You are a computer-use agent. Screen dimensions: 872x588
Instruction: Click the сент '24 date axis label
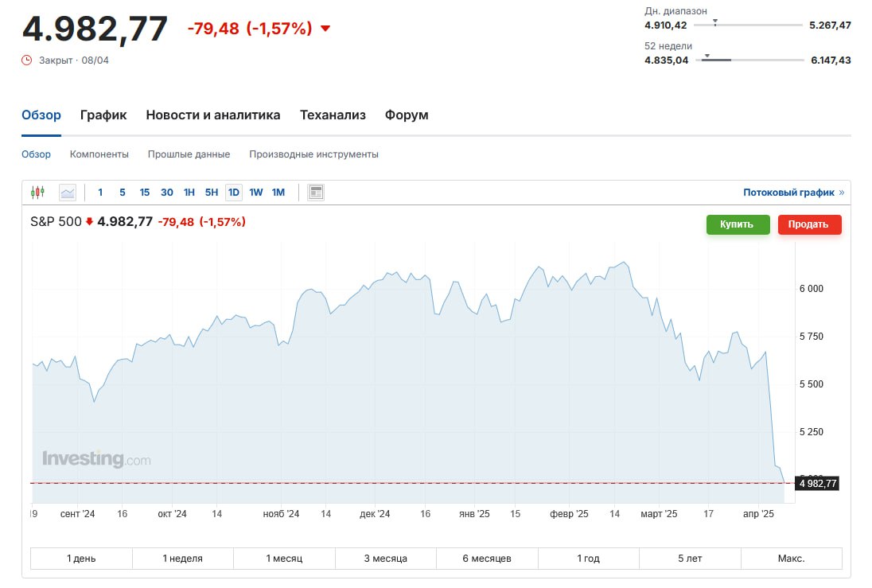77,514
